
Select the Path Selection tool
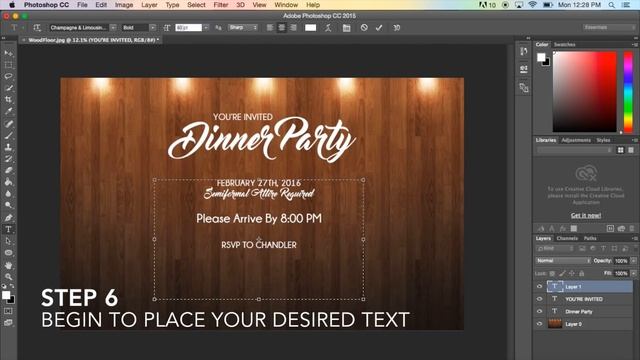[8, 241]
